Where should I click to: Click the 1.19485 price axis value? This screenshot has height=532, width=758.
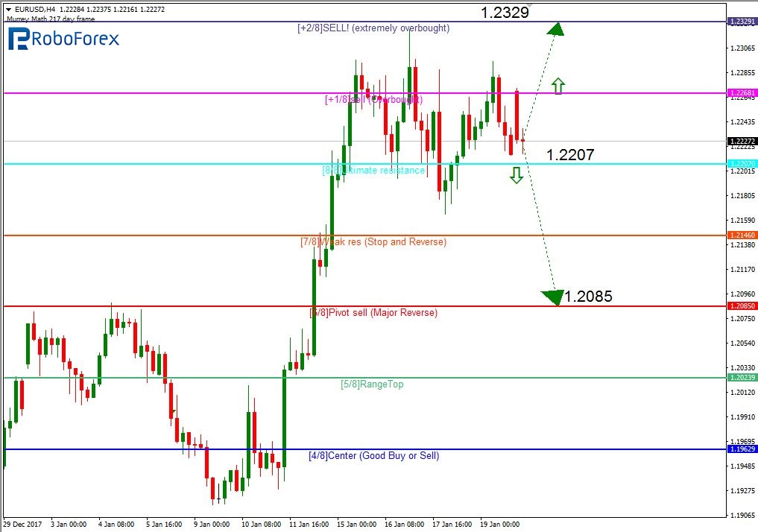coord(742,466)
